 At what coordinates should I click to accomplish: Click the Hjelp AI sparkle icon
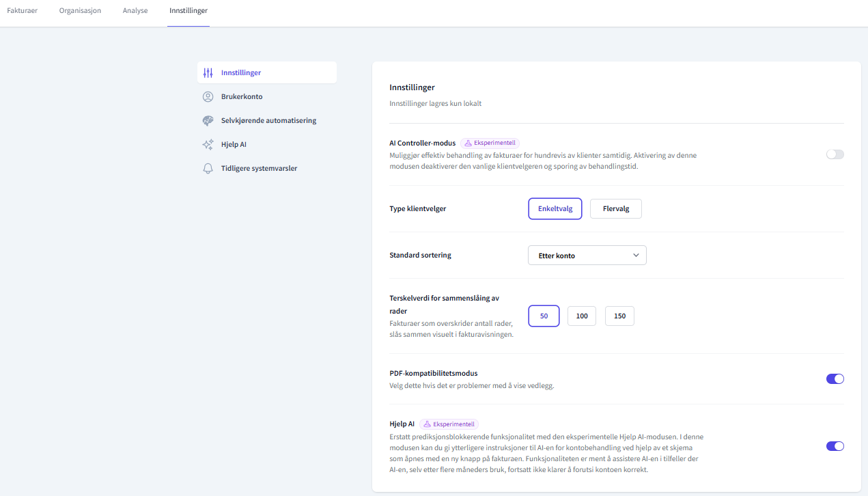tap(208, 145)
